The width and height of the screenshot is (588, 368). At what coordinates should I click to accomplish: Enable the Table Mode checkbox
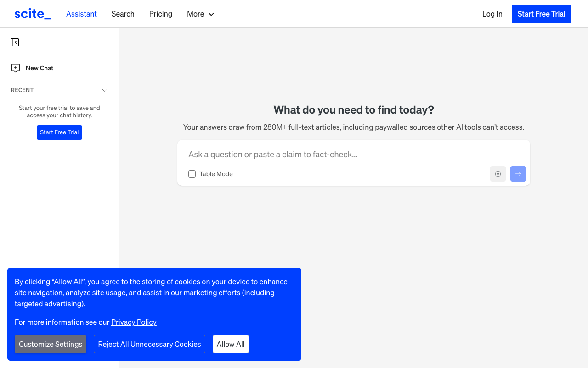[192, 174]
